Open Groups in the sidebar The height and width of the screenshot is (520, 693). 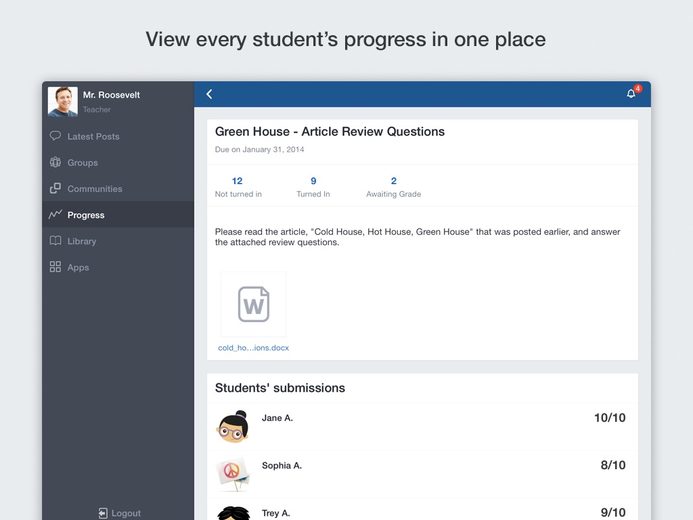coord(118,162)
